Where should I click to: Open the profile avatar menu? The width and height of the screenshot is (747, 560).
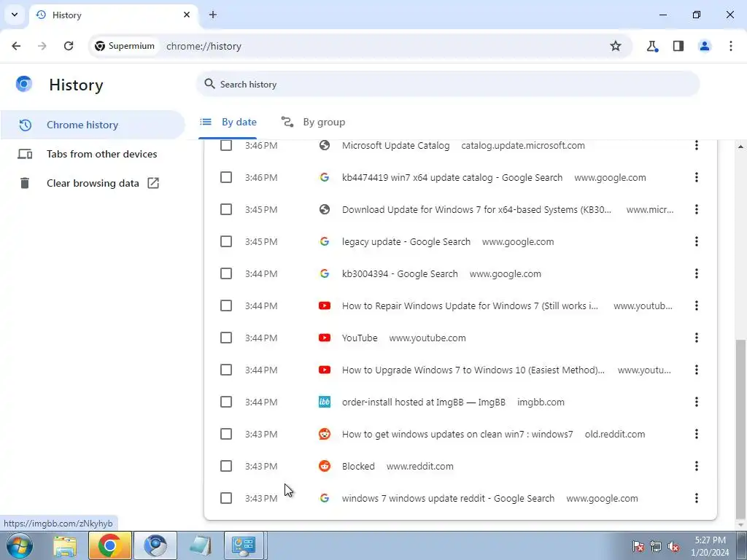pos(705,46)
